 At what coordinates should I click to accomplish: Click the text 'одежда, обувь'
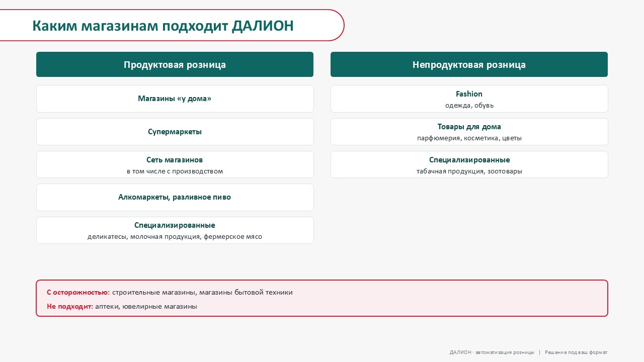tap(469, 106)
